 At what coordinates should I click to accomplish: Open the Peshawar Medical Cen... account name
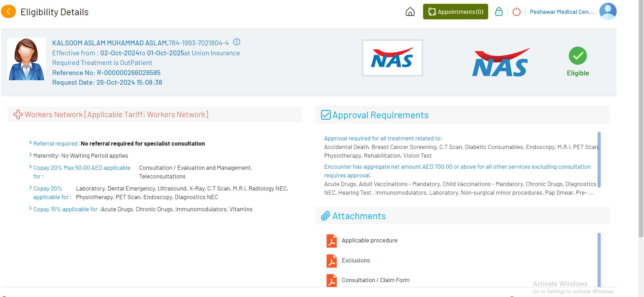coord(561,12)
